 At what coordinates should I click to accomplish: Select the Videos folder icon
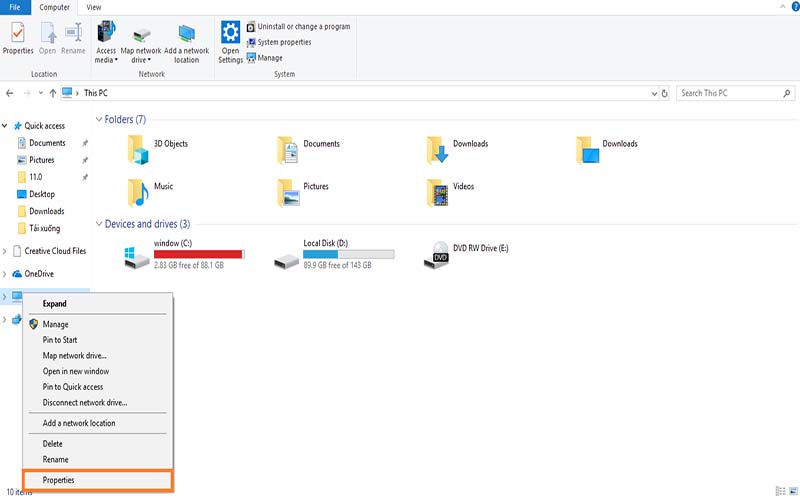437,192
